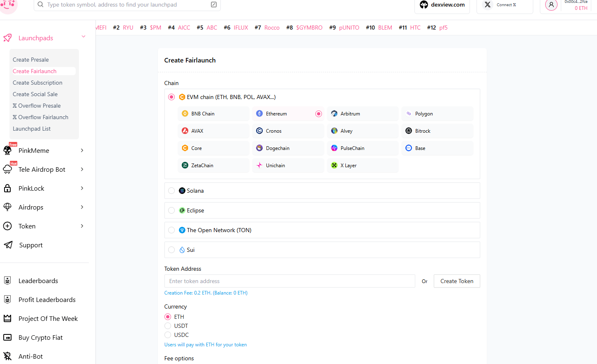Click the PulseChain logo icon
The image size is (597, 364).
click(x=334, y=148)
